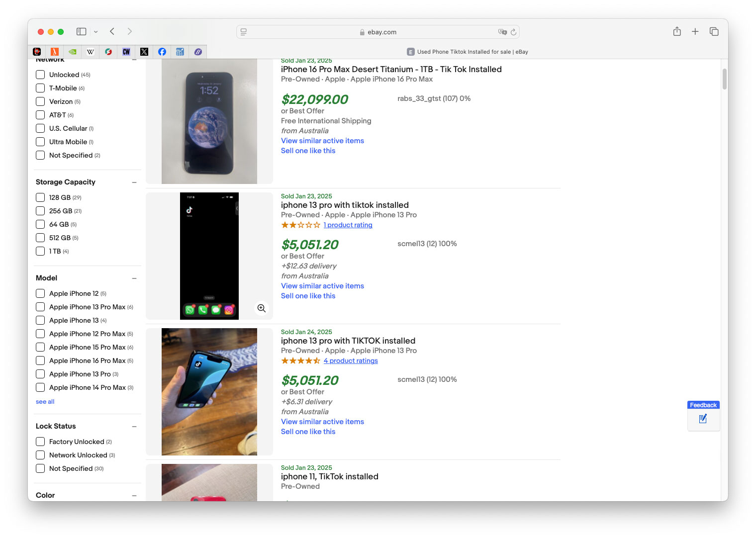The height and width of the screenshot is (538, 756).
Task: Open the "4 product ratings" link
Action: (351, 361)
